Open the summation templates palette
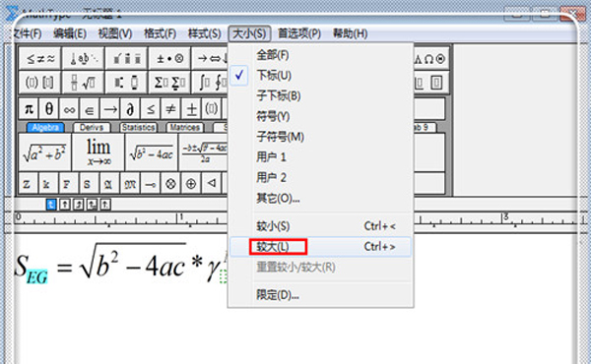 click(x=169, y=82)
